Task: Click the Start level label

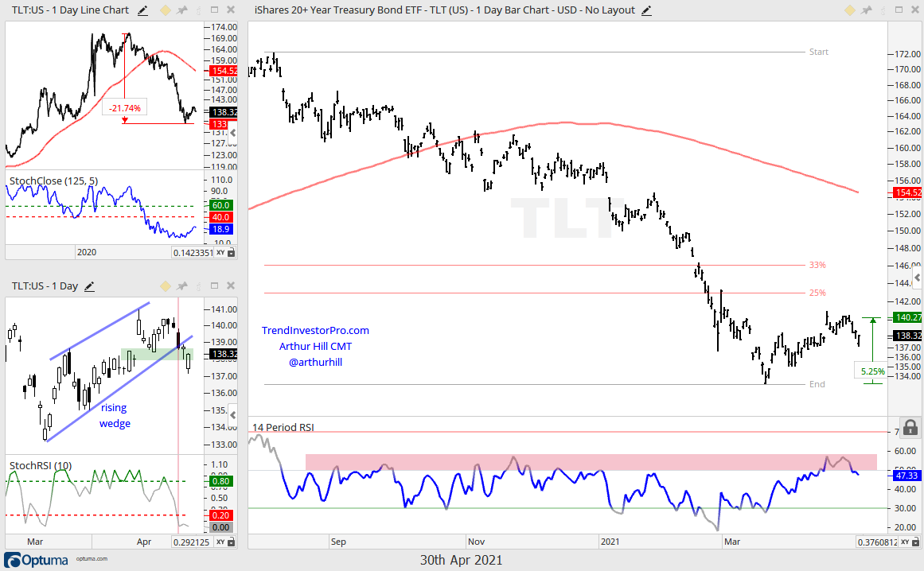Action: tap(818, 52)
